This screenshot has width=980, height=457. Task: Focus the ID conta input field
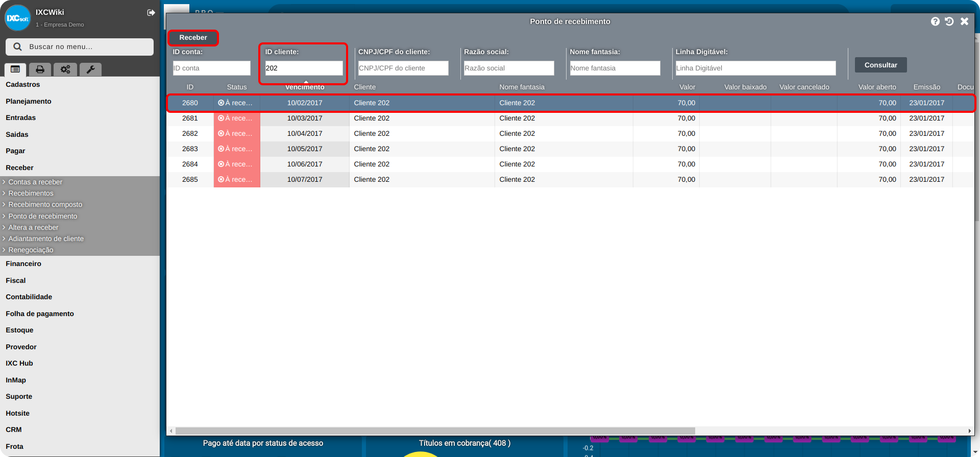[211, 68]
